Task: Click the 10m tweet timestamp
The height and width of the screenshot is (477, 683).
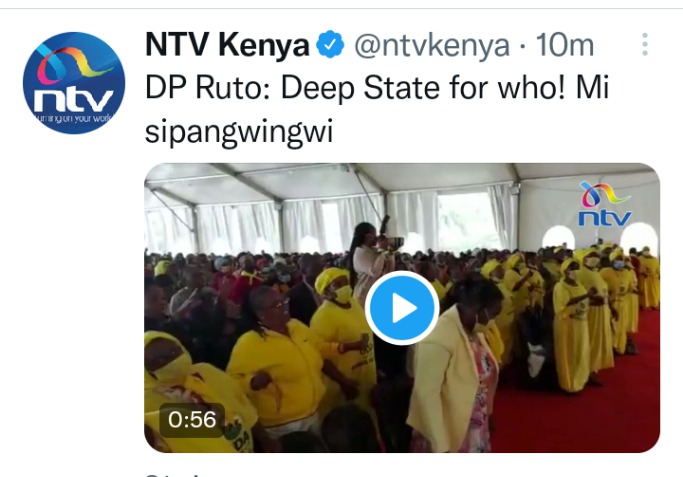Action: [565, 45]
